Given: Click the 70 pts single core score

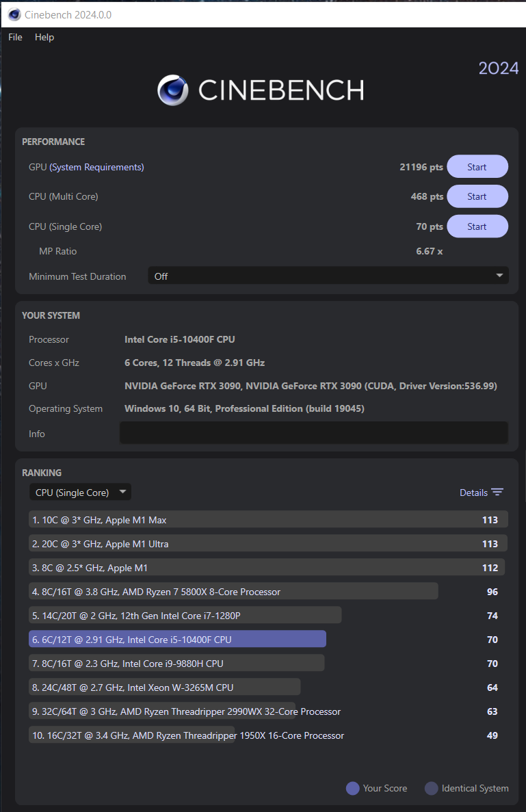Looking at the screenshot, I should click(x=429, y=226).
